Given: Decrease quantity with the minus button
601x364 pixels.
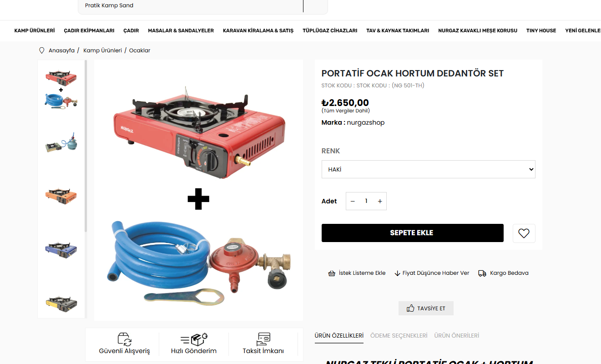Looking at the screenshot, I should pyautogui.click(x=353, y=201).
